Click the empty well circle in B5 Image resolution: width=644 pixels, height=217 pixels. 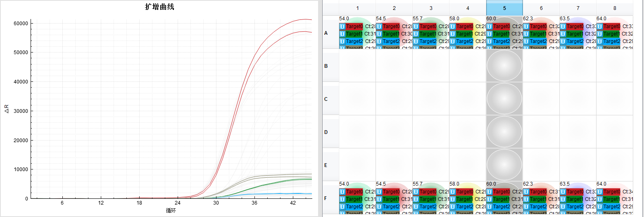click(504, 66)
